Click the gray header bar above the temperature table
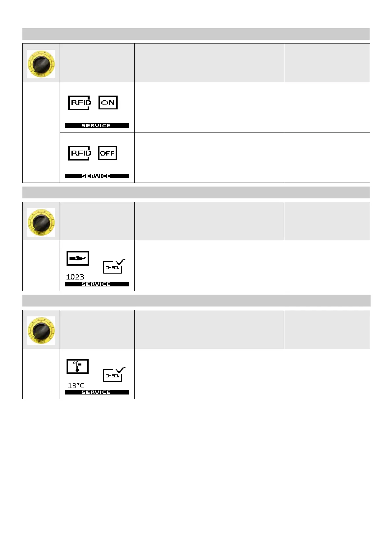The height and width of the screenshot is (555, 392). point(196,301)
